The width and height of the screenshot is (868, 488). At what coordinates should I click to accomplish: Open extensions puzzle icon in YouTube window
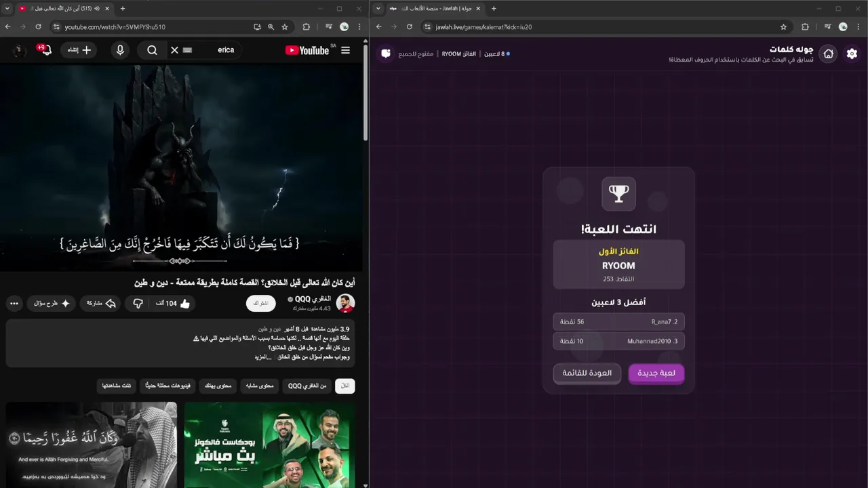(306, 27)
